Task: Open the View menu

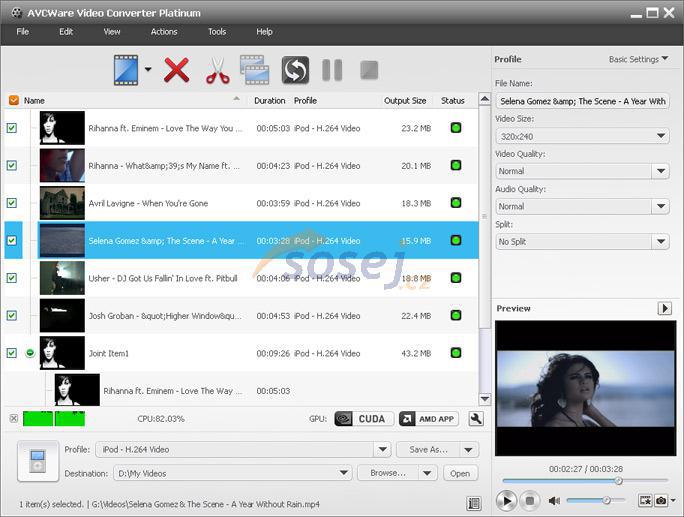Action: 112,31
